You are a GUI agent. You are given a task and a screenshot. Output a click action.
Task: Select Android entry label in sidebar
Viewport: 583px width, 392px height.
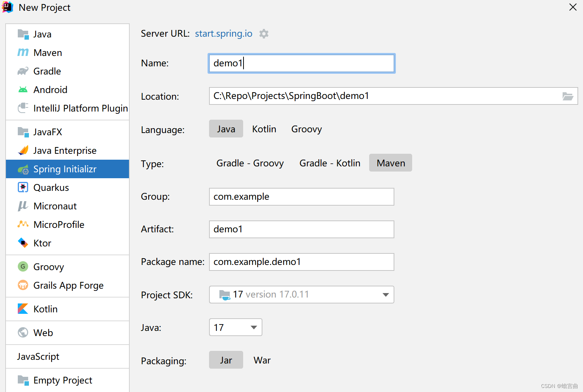(x=50, y=90)
